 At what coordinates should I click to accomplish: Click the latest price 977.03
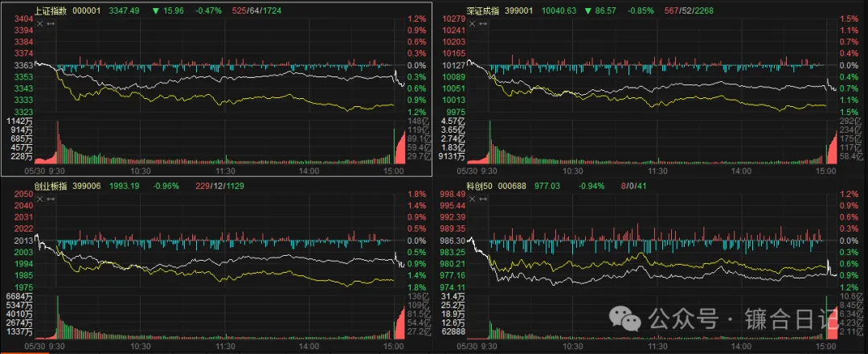[x=548, y=186]
